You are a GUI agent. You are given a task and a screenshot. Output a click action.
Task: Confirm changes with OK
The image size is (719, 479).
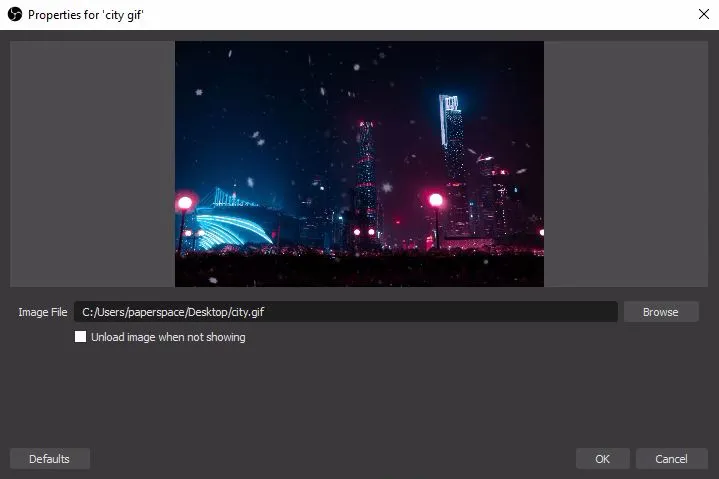click(603, 459)
